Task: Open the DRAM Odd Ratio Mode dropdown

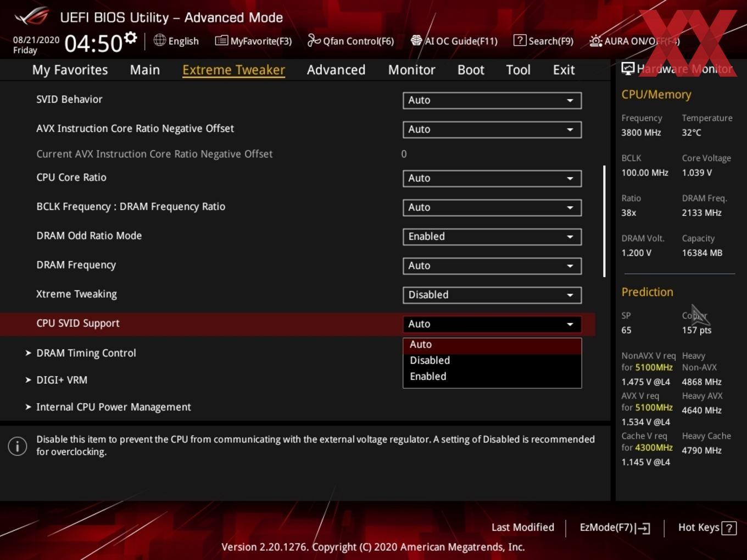Action: [x=492, y=237]
